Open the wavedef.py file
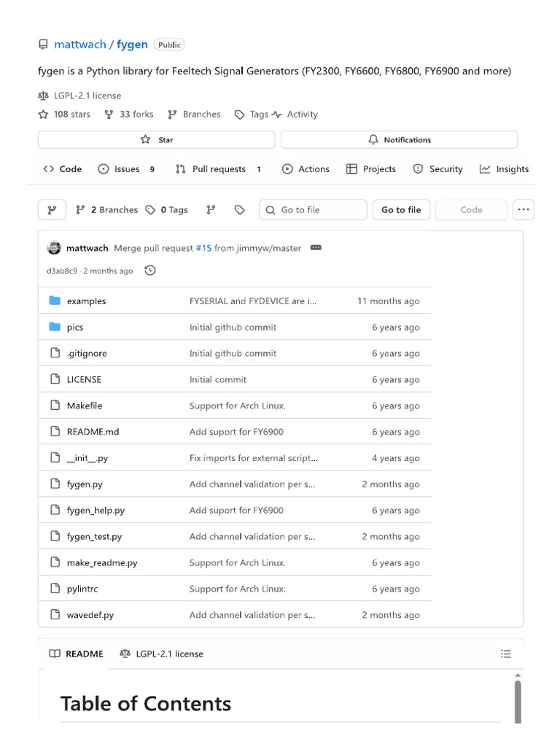Screen dimensions: 560x747 [x=90, y=615]
